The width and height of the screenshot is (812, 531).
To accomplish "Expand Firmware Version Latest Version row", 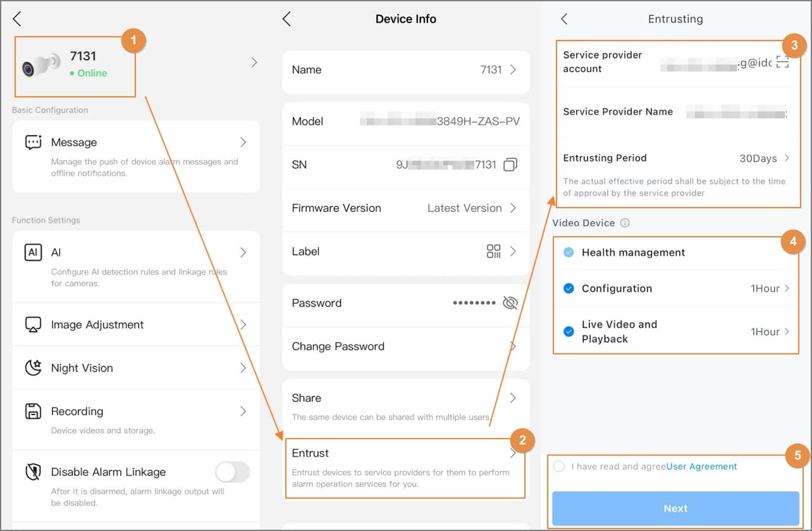I will pyautogui.click(x=405, y=208).
